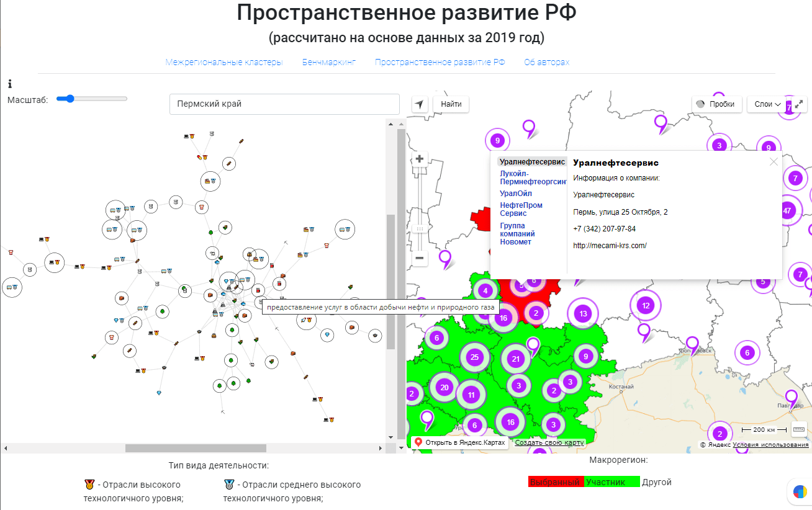Open the cluster marker labeled 13
Image resolution: width=812 pixels, height=510 pixels.
coord(582,314)
